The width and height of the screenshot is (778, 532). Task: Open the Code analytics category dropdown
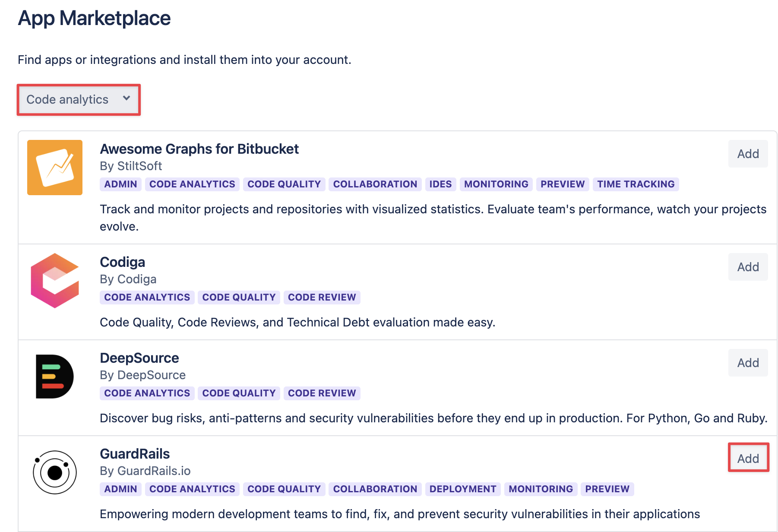coord(79,100)
